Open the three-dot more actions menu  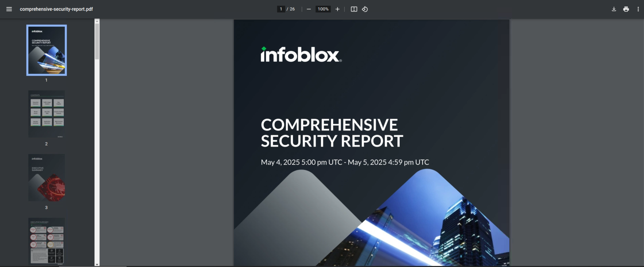pos(638,9)
